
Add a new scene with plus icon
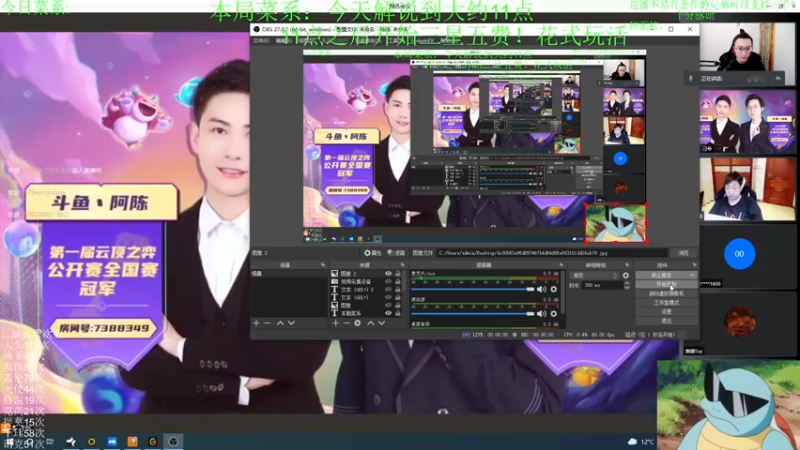coord(256,323)
